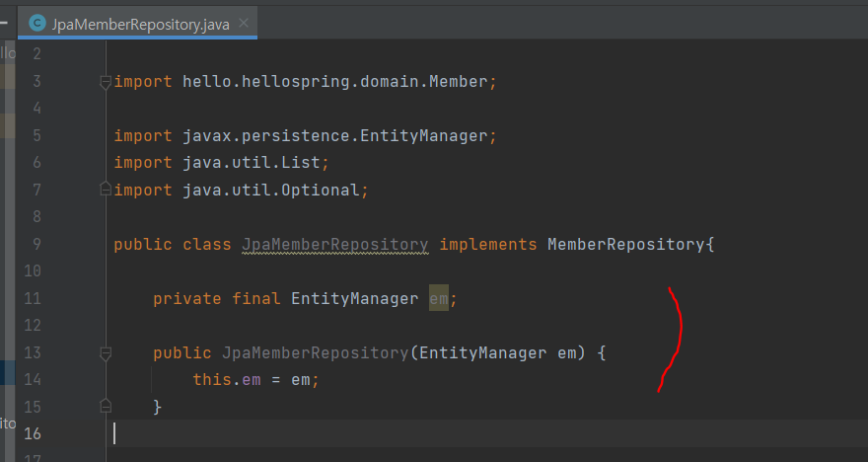Click the implements keyword on line 9
The height and width of the screenshot is (462, 868).
tap(487, 244)
